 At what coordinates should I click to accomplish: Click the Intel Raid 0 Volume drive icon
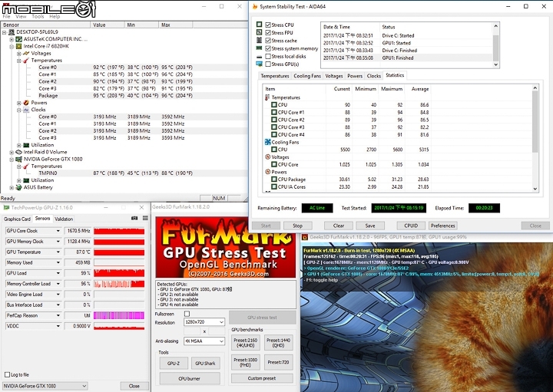[19, 152]
